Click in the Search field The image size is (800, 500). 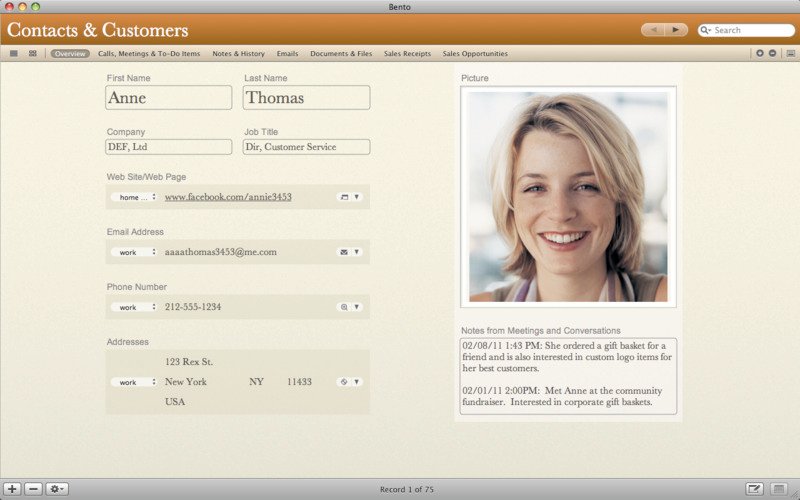point(750,30)
